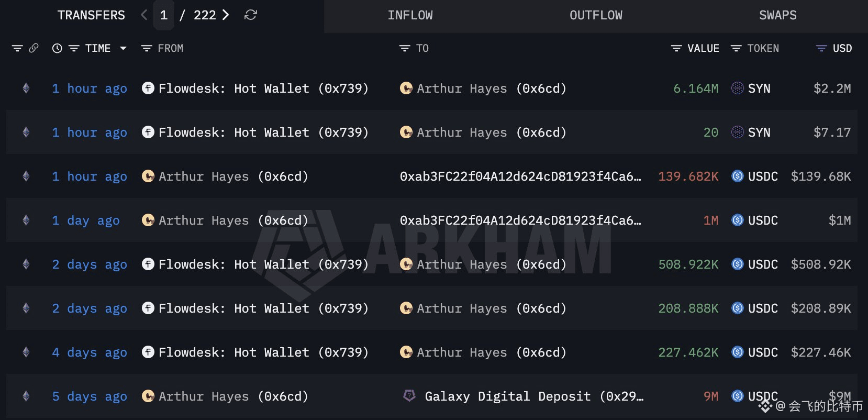Open the leftmost chain filter icon
Viewport: 868px width, 420px height.
tap(17, 48)
